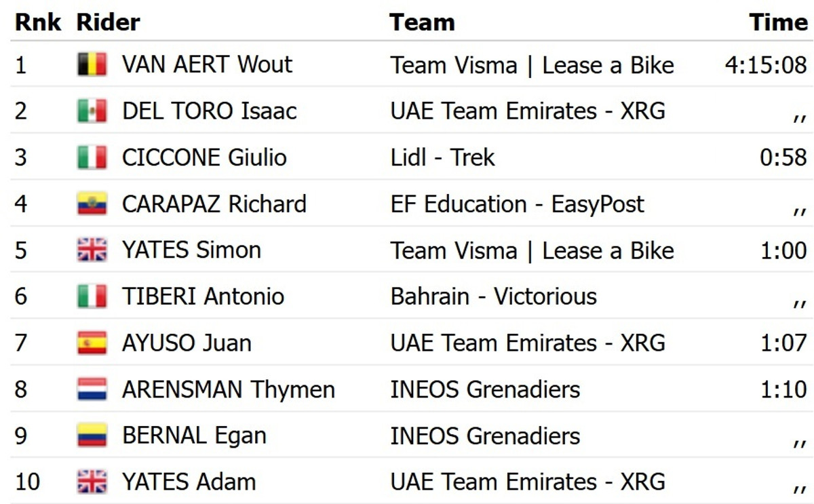Open TIBERI Antonio's profile
This screenshot has height=504, width=814.
203,296
